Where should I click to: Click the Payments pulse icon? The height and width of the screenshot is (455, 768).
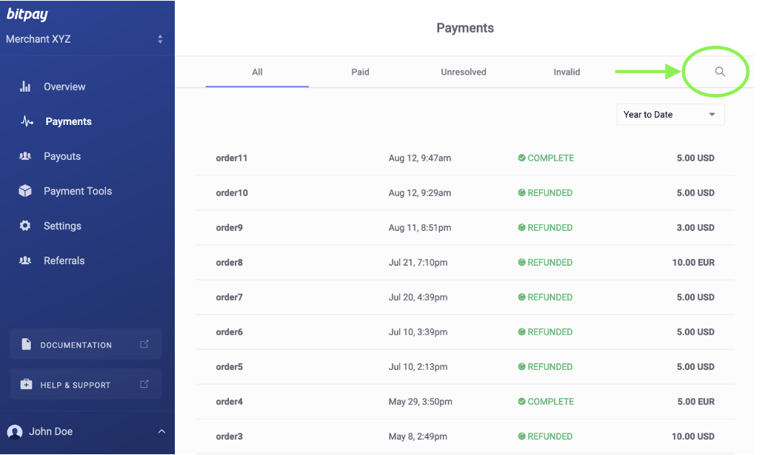click(27, 121)
